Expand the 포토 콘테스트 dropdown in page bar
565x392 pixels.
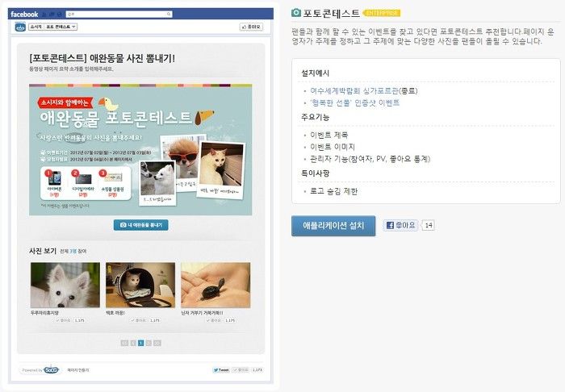(x=61, y=27)
